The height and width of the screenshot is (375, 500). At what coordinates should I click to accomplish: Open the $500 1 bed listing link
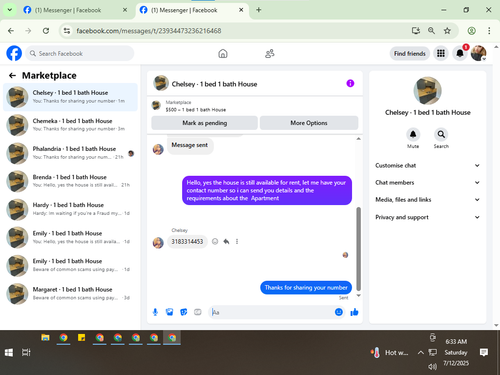point(196,110)
